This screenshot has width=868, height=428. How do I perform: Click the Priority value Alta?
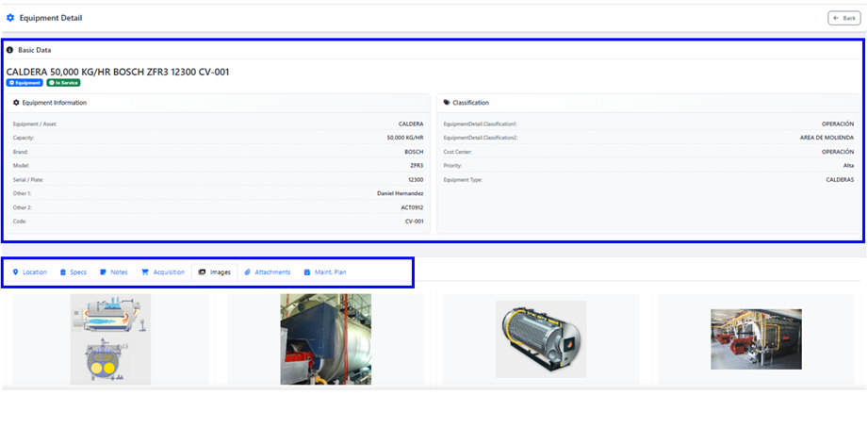849,166
